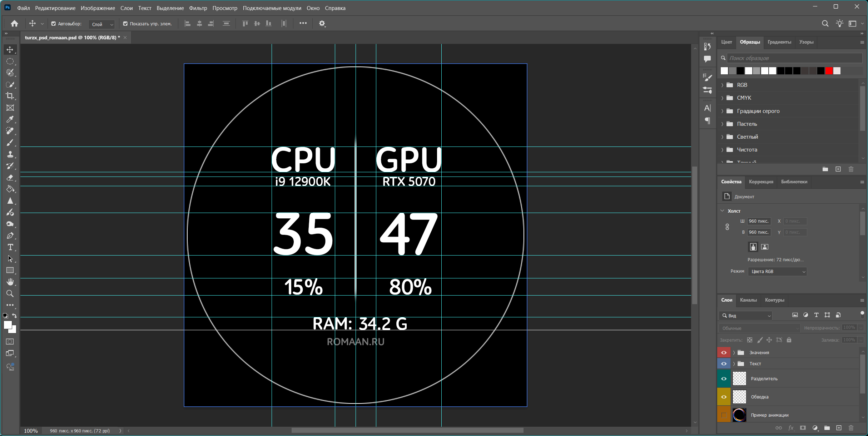Select the Horizontal Type tool
868x436 pixels.
pyautogui.click(x=10, y=247)
